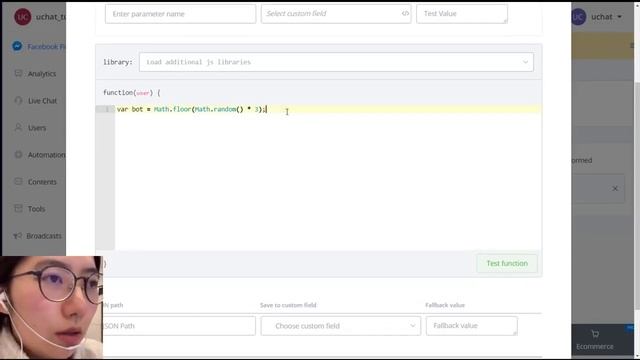The width and height of the screenshot is (640, 360).
Task: Click the Test function button
Action: tap(507, 264)
